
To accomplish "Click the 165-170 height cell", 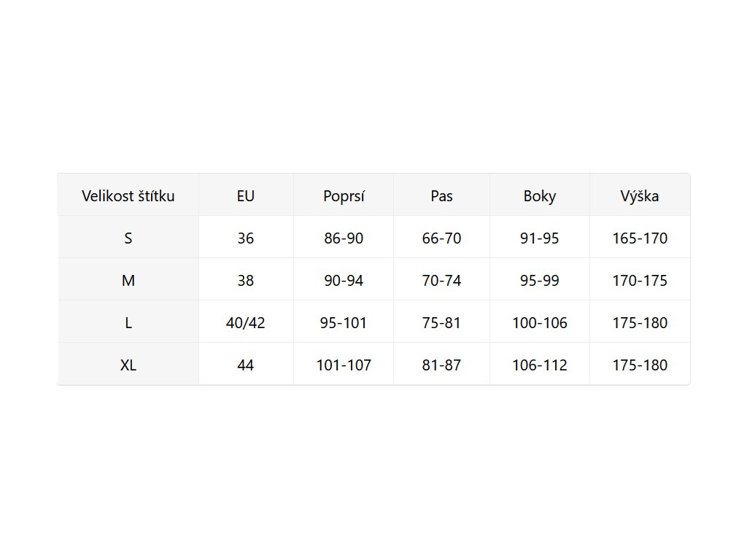I will [640, 238].
